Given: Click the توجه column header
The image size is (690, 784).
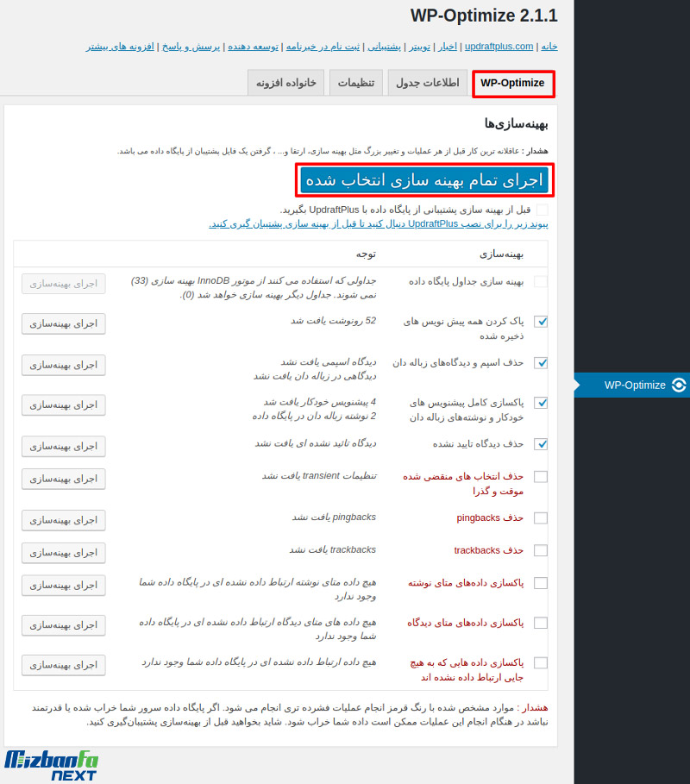Looking at the screenshot, I should coord(366,254).
